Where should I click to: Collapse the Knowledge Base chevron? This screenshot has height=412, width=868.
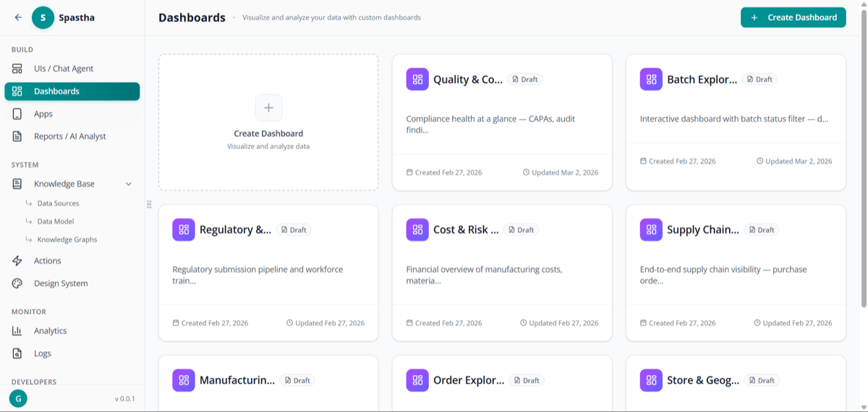point(129,184)
